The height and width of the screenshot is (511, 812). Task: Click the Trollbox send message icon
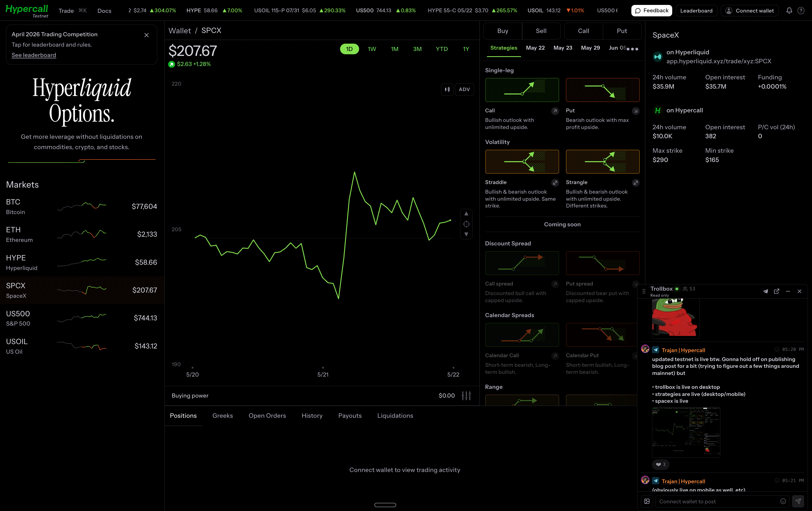(x=798, y=501)
